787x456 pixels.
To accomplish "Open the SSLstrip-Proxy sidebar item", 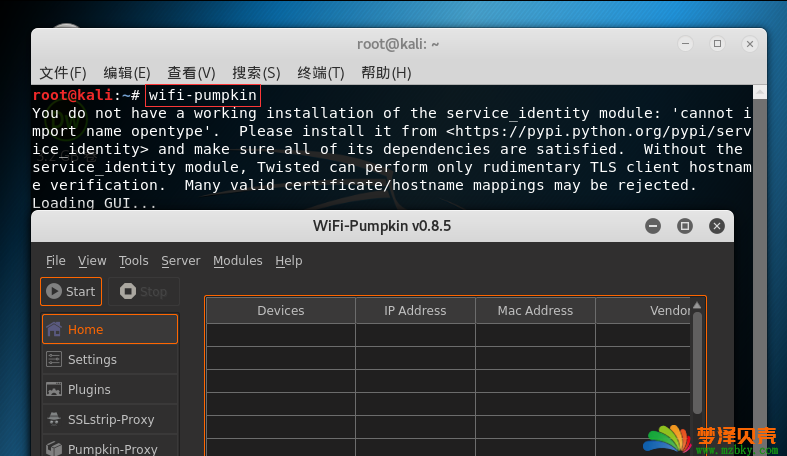I will 110,419.
